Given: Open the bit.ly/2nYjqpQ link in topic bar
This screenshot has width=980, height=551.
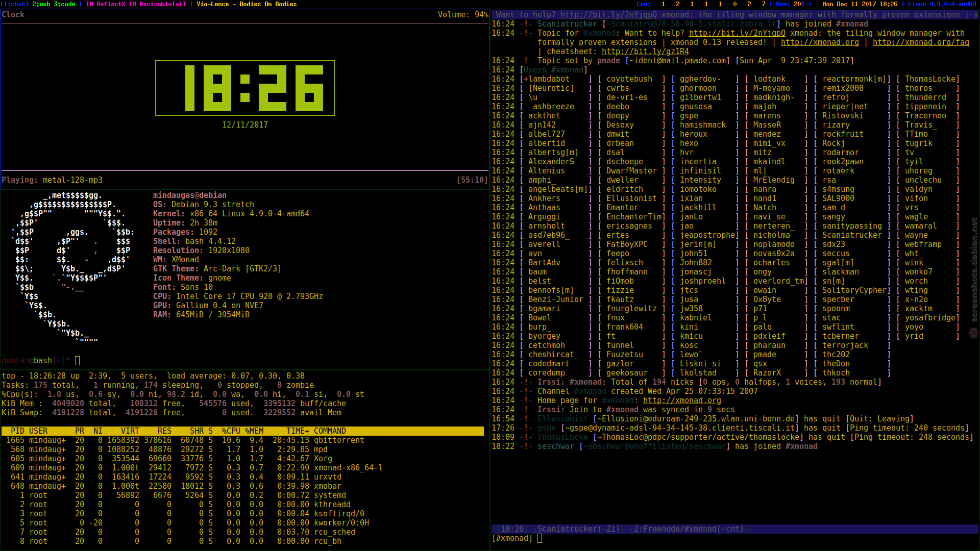Looking at the screenshot, I should [x=608, y=15].
